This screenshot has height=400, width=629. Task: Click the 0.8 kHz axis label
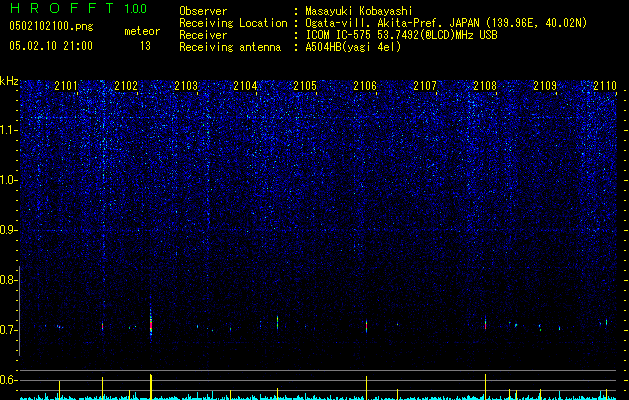8,280
